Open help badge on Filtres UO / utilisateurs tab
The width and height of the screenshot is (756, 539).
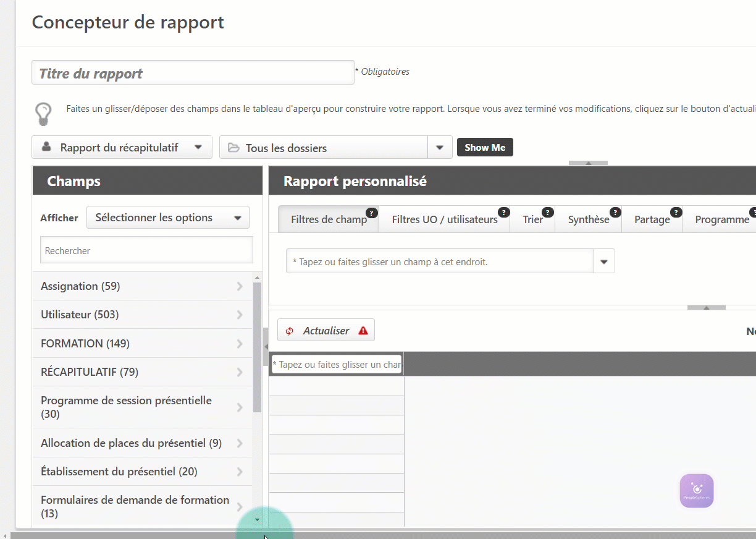point(503,213)
